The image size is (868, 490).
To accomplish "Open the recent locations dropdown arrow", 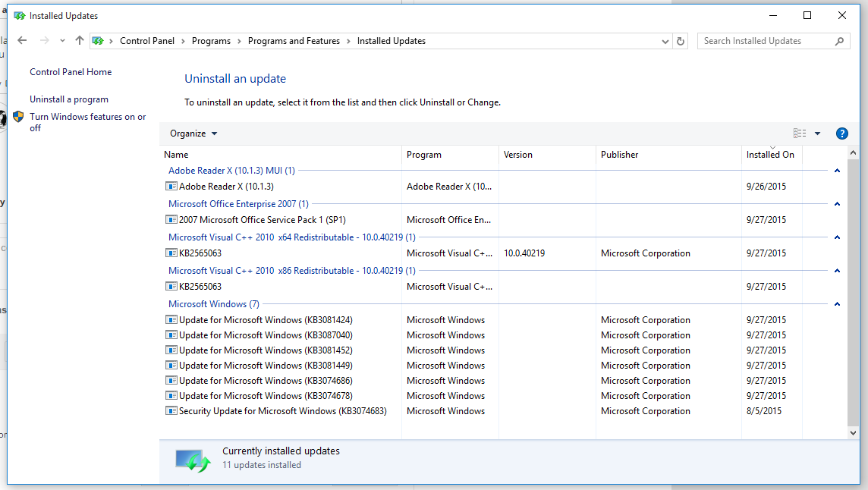I will point(62,41).
